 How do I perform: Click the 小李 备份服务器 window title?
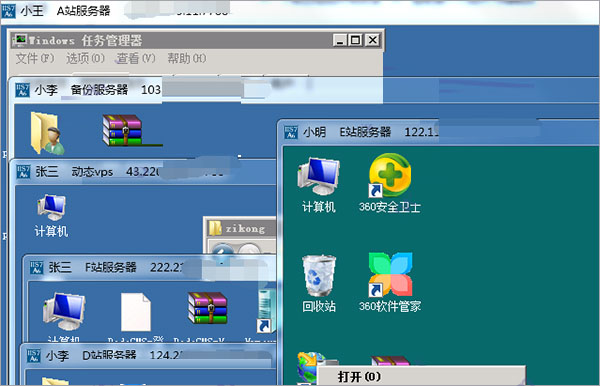pos(81,90)
